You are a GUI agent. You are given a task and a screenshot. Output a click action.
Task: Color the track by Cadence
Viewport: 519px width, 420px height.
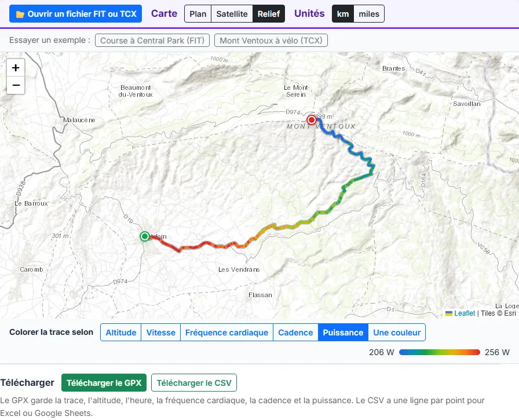[x=295, y=333]
